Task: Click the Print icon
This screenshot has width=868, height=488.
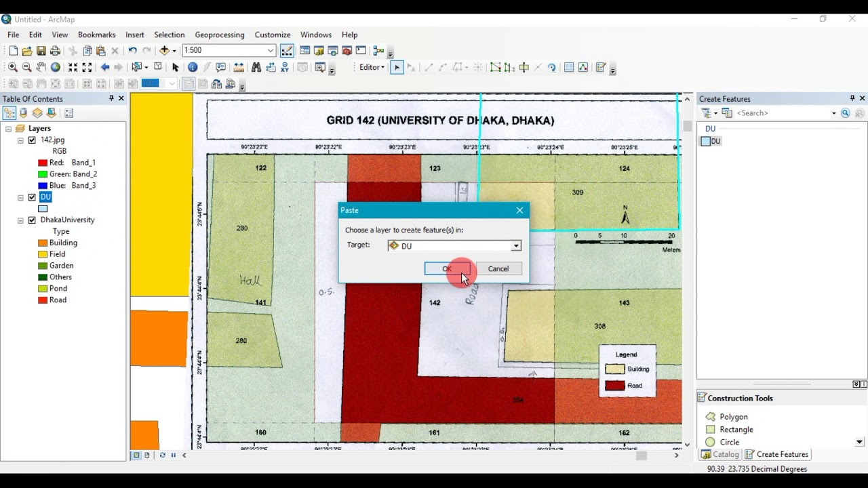Action: pyautogui.click(x=55, y=51)
